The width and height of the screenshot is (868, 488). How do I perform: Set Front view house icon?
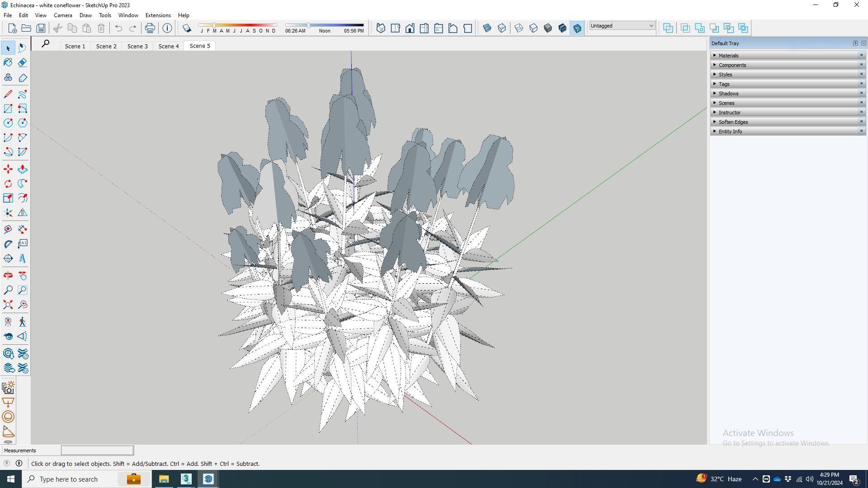click(410, 28)
